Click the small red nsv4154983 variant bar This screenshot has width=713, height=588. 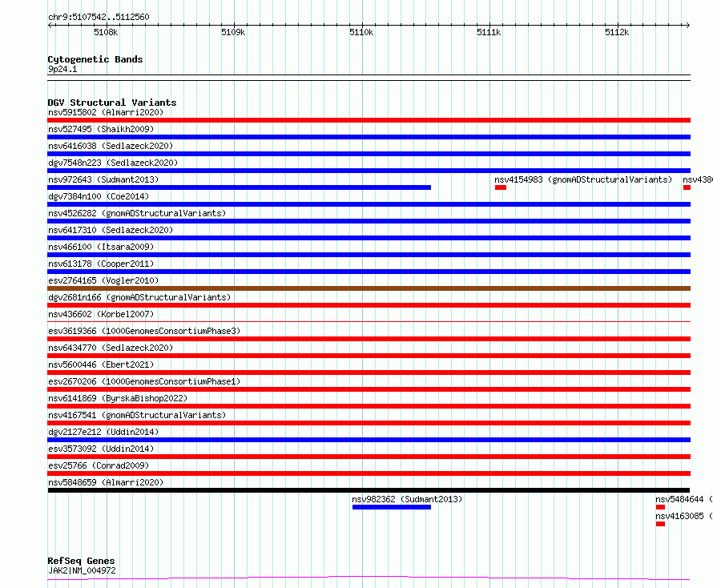501,187
